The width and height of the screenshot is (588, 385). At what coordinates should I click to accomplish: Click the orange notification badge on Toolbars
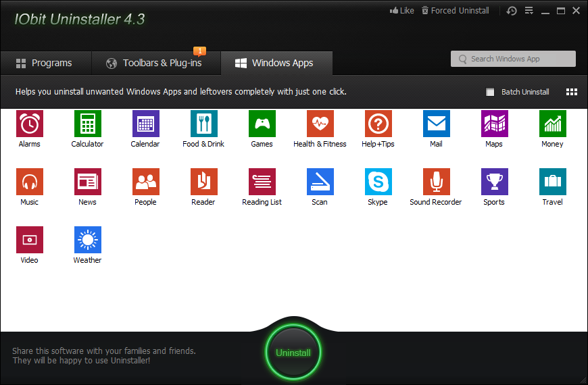click(x=200, y=51)
